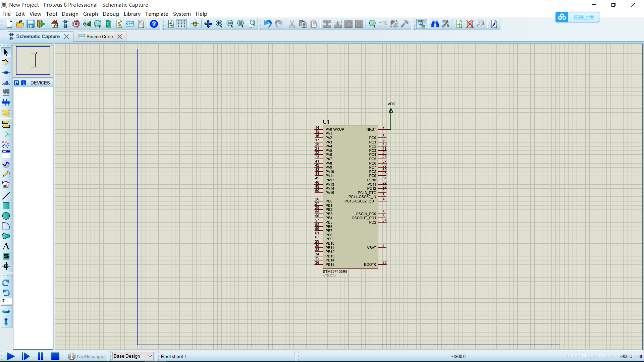This screenshot has height=362, width=644.
Task: Open the Virtual Instruments mode tool
Action: [6, 184]
